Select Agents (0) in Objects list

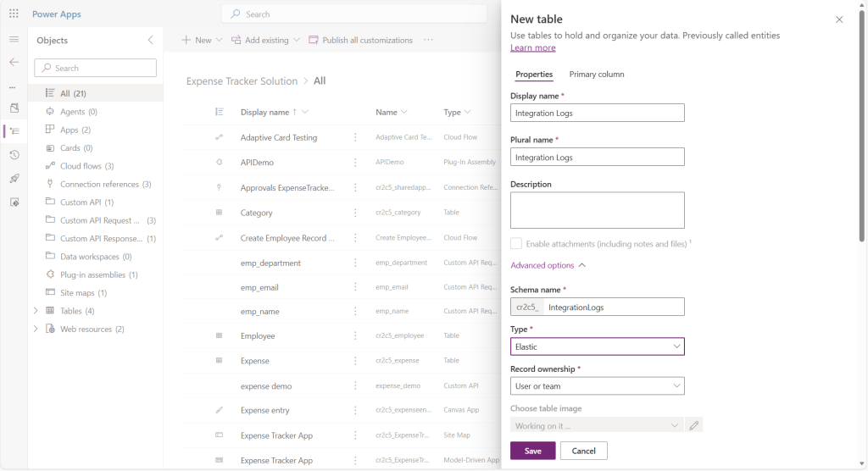coord(96,111)
